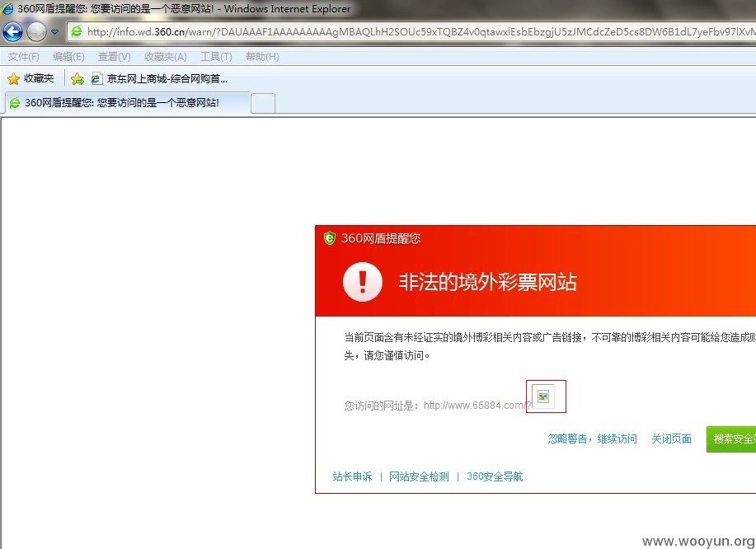
Task: Open a new blank tab
Action: (x=263, y=103)
